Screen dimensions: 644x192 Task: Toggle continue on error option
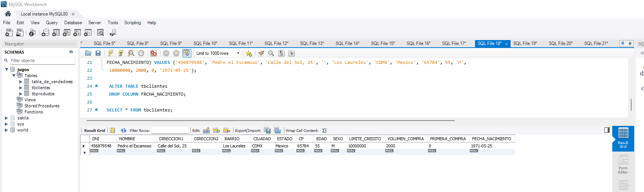153,53
